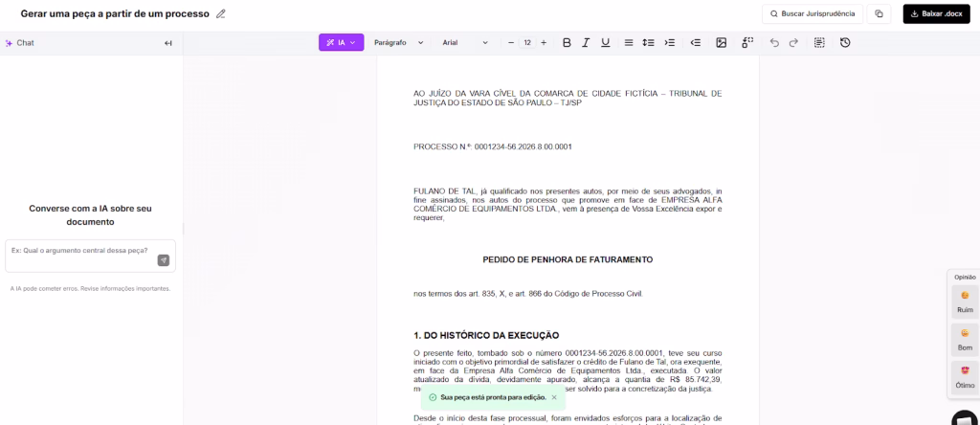Rate opinion as Bom

(965, 339)
